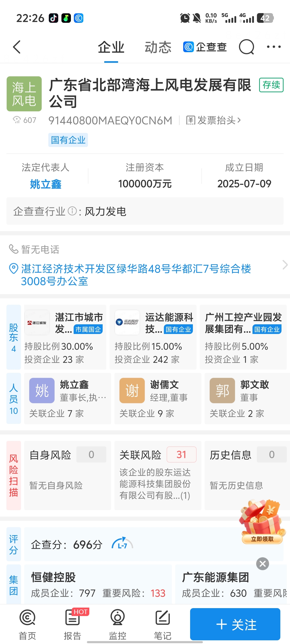Tap the 市属国企 tag
Image resolution: width=290 pixels, height=644 pixels.
[x=88, y=330]
